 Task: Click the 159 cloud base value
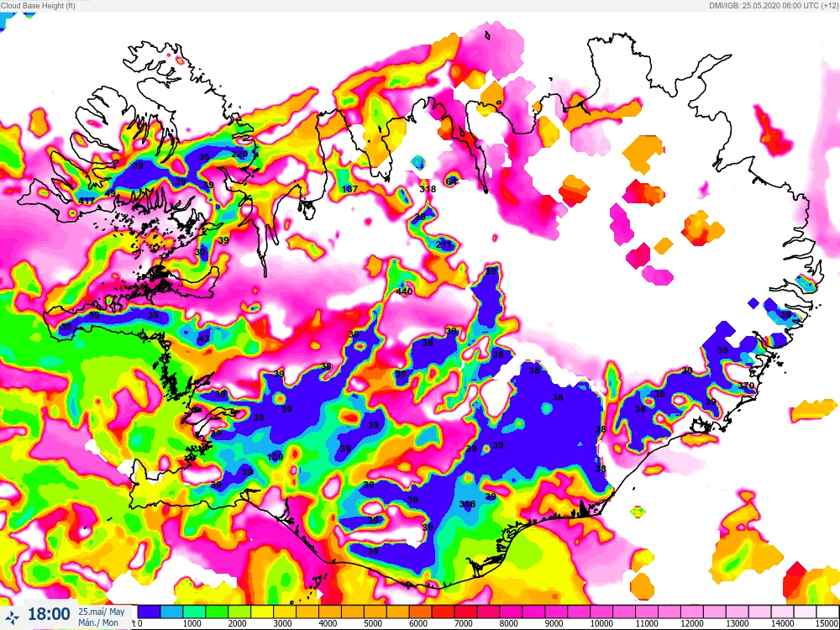[x=275, y=457]
